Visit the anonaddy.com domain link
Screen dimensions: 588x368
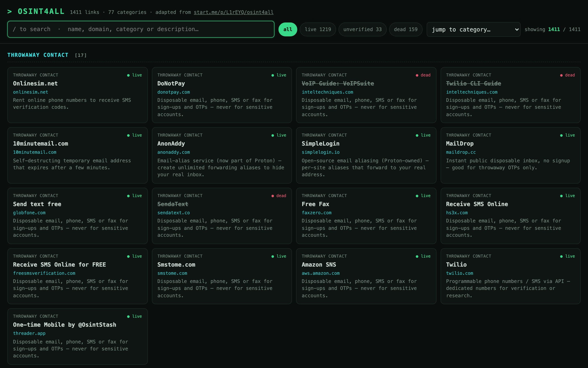coord(174,152)
